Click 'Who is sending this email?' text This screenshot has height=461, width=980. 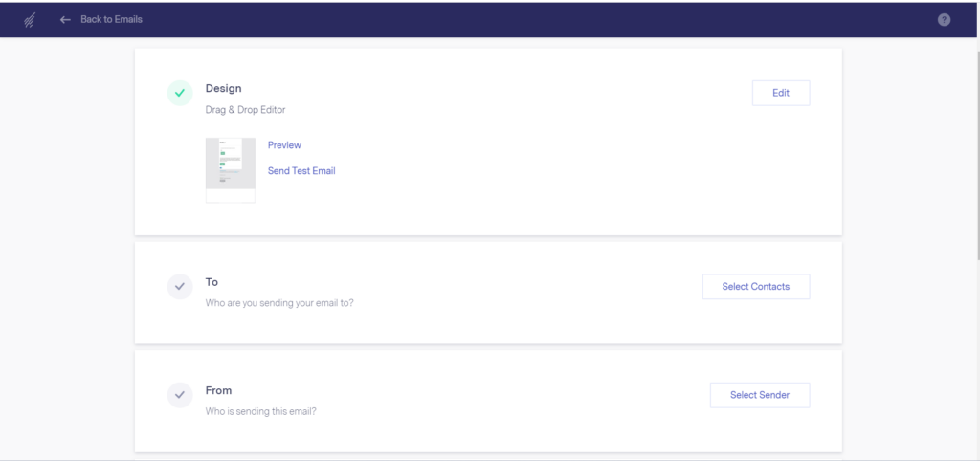click(260, 412)
